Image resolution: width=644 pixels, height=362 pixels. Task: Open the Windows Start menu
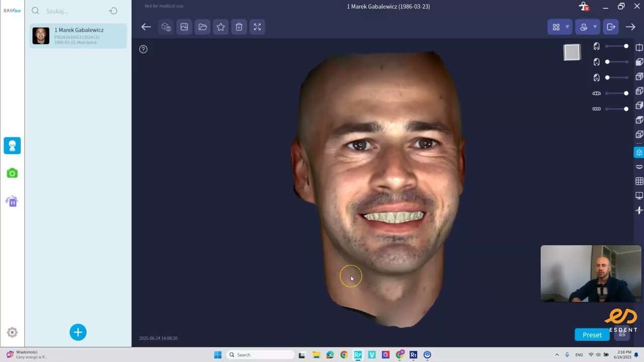pos(218,355)
